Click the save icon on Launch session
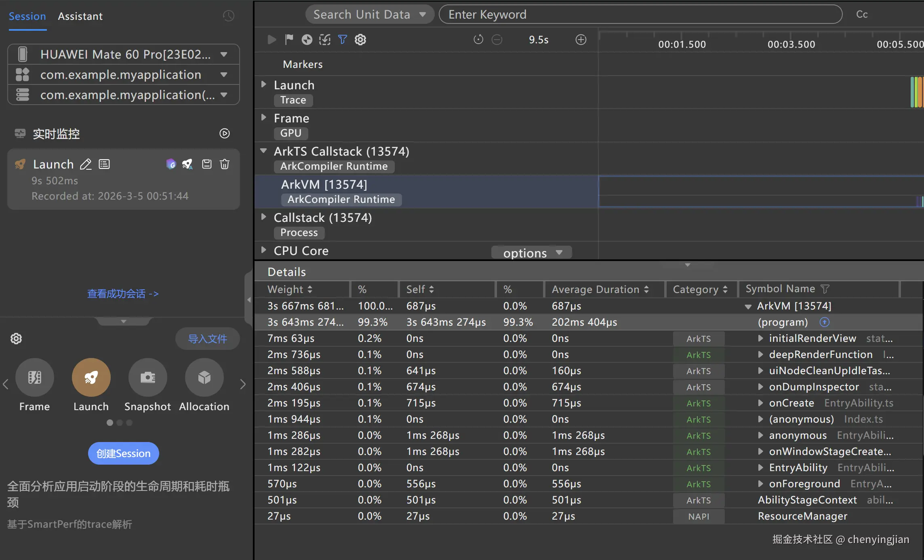Screen dimensions: 924x560 click(x=207, y=164)
